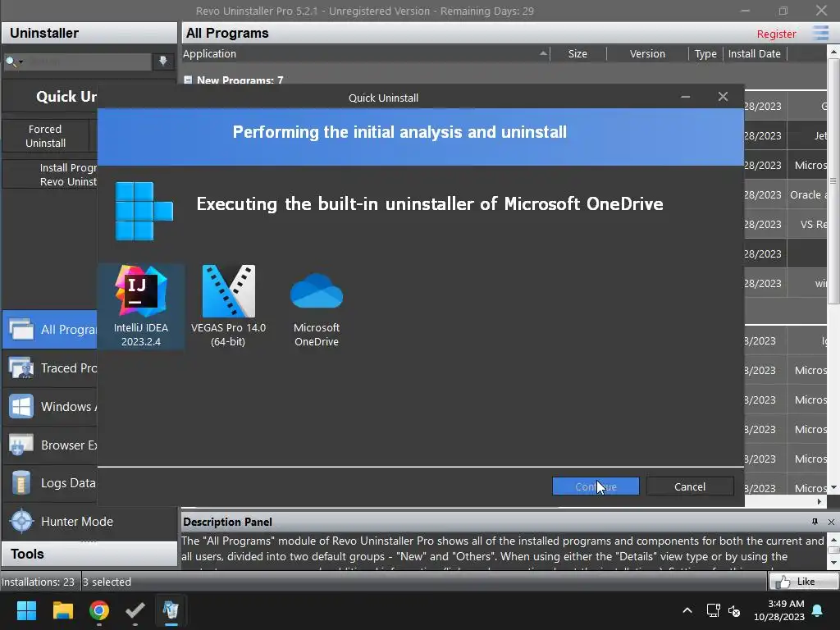This screenshot has width=840, height=630.
Task: Click the Like button
Action: click(x=803, y=582)
